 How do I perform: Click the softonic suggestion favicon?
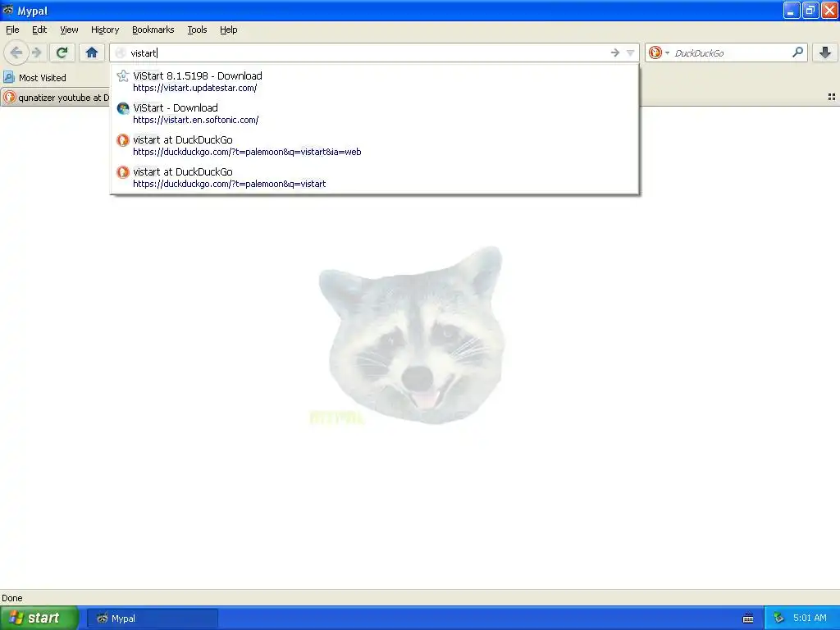(123, 108)
